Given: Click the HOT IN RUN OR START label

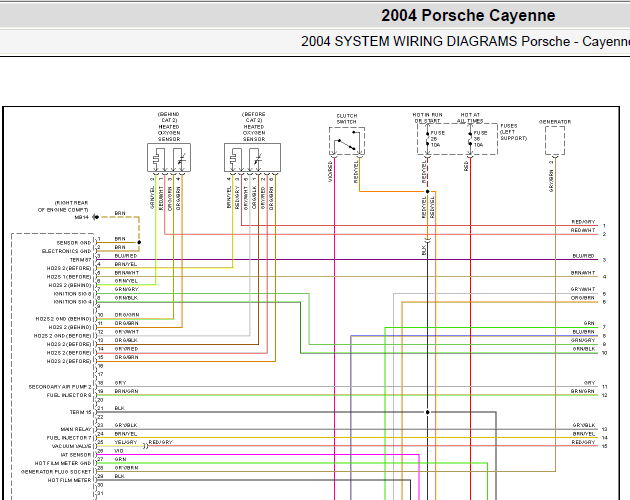Looking at the screenshot, I should coord(427,118).
